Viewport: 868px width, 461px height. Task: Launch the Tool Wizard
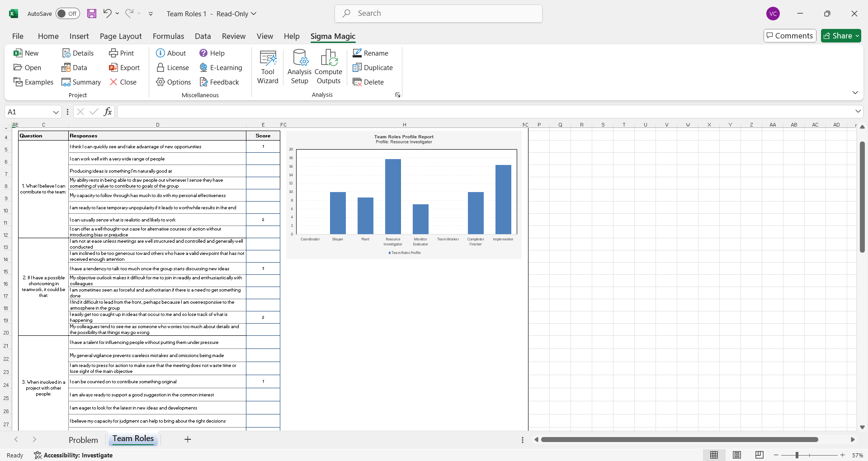[268, 67]
